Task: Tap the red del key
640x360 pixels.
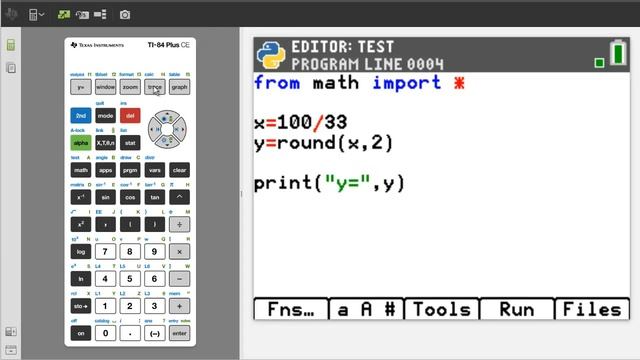Action: click(x=130, y=116)
